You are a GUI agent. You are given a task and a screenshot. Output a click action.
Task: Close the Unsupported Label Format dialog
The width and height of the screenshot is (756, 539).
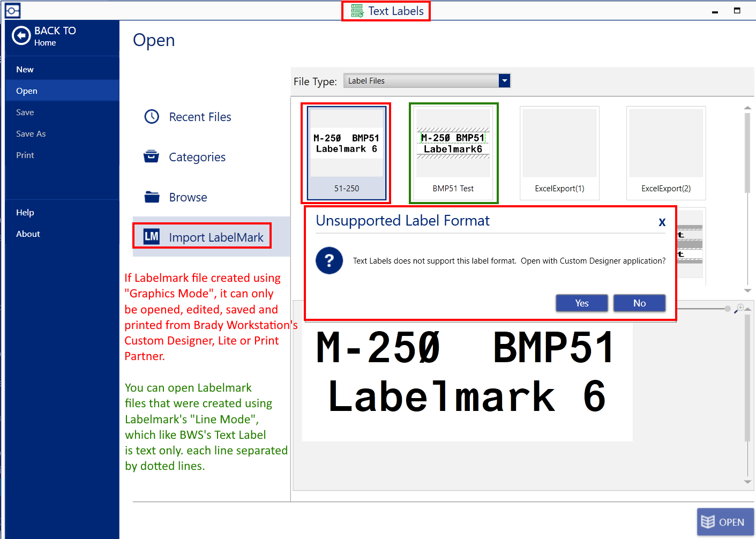662,222
